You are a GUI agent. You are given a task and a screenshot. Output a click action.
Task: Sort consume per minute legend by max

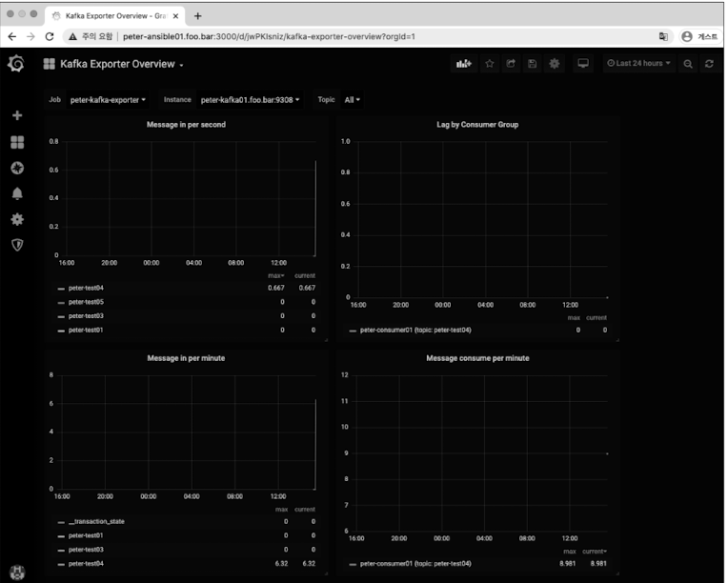click(x=570, y=552)
